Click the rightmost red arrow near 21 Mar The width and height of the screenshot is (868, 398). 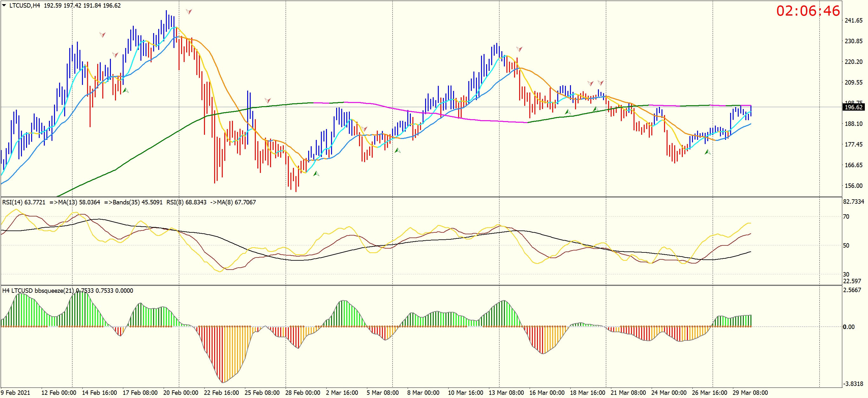[600, 83]
